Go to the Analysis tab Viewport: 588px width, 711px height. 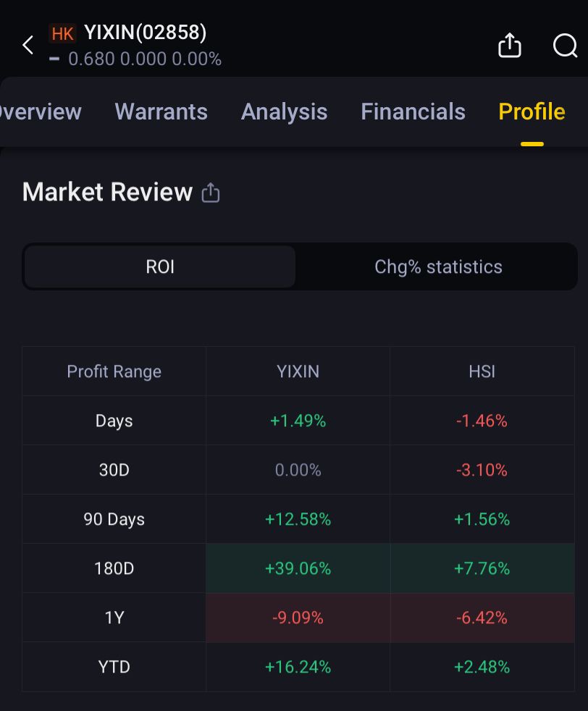point(285,112)
